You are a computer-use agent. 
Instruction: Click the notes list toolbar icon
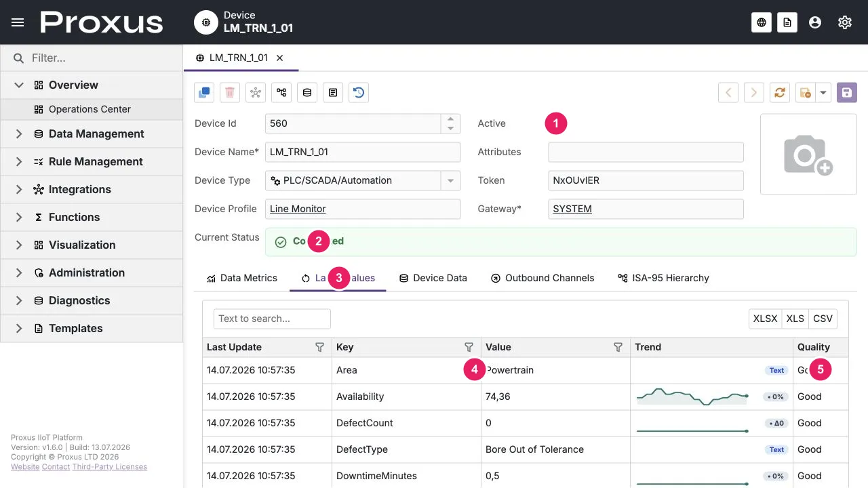tap(333, 92)
